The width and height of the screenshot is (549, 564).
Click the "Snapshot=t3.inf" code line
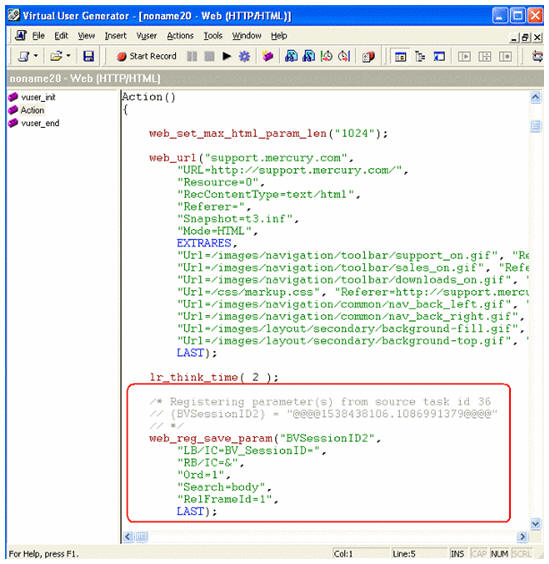click(238, 219)
